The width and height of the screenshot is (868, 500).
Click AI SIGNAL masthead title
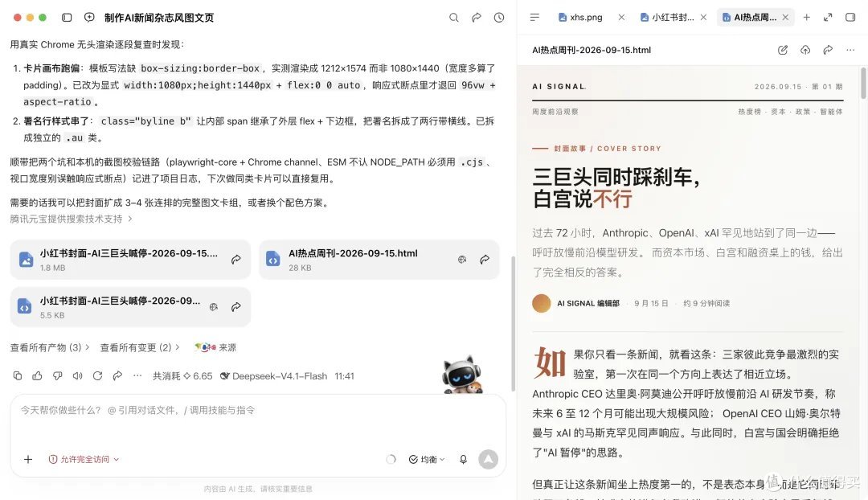(x=559, y=86)
